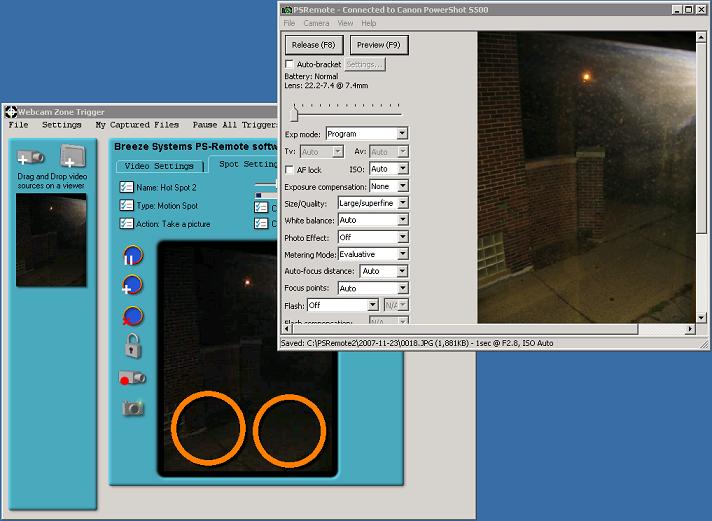Click the add video camera source icon
712x521 pixels.
pyautogui.click(x=30, y=158)
